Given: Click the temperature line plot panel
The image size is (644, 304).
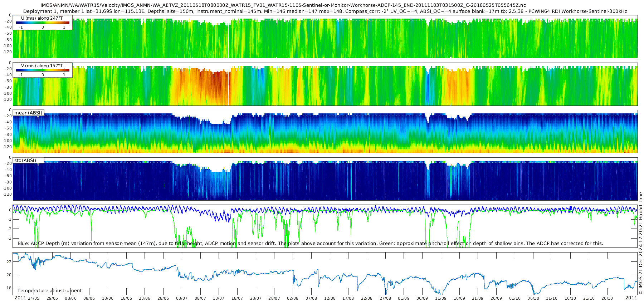Looking at the screenshot, I should coord(325,274).
